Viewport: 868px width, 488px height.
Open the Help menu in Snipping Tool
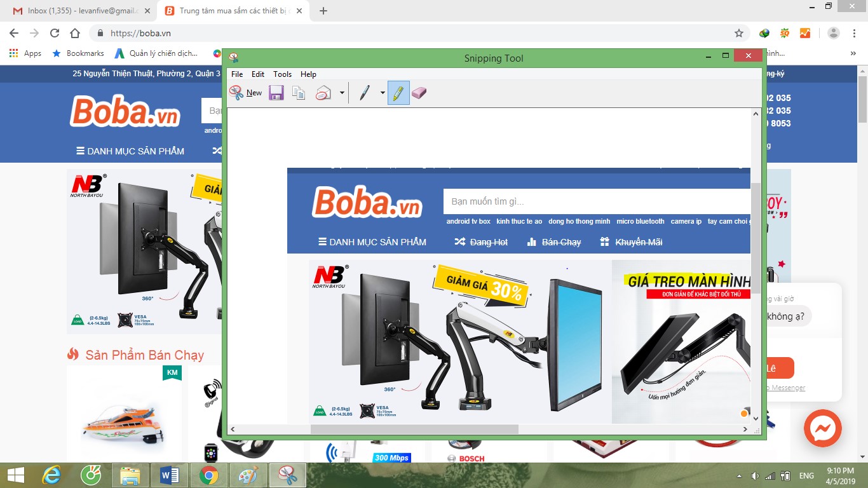308,74
